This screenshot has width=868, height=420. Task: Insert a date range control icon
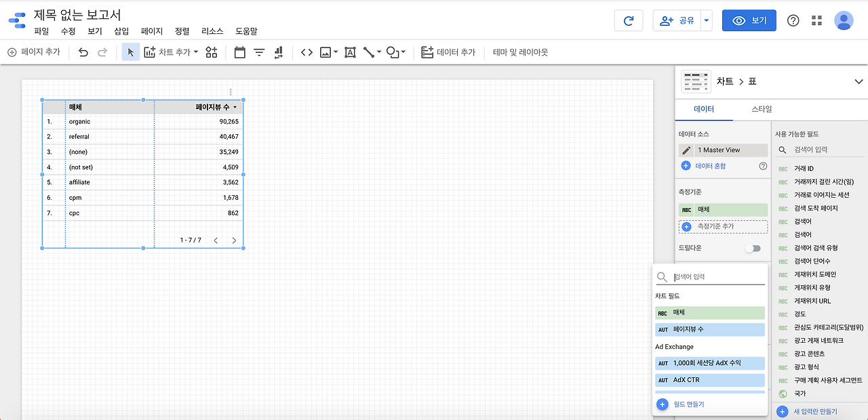[239, 52]
